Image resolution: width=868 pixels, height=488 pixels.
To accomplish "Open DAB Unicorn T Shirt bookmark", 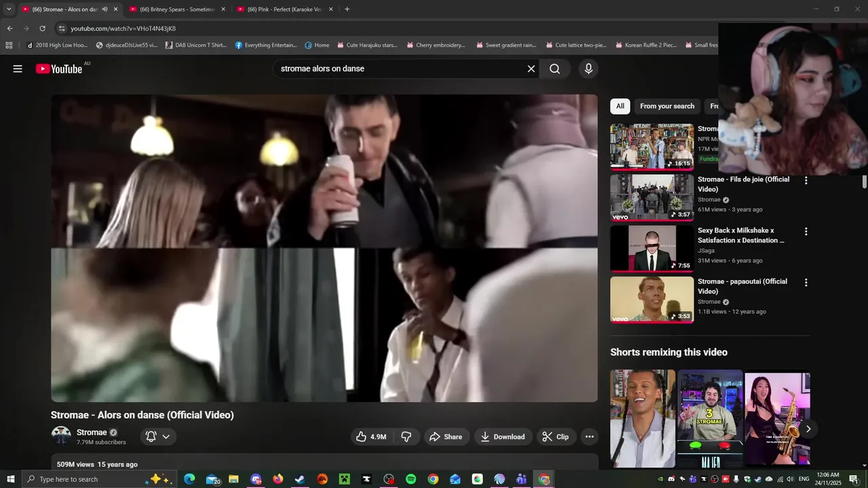I will tap(196, 45).
